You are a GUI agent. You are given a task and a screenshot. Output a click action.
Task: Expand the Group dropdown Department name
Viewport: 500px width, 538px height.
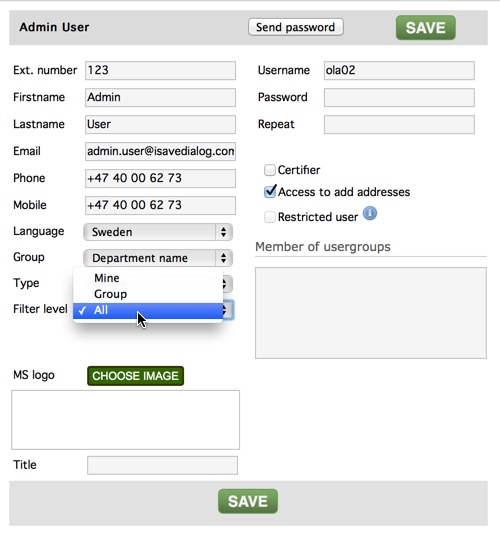[158, 258]
